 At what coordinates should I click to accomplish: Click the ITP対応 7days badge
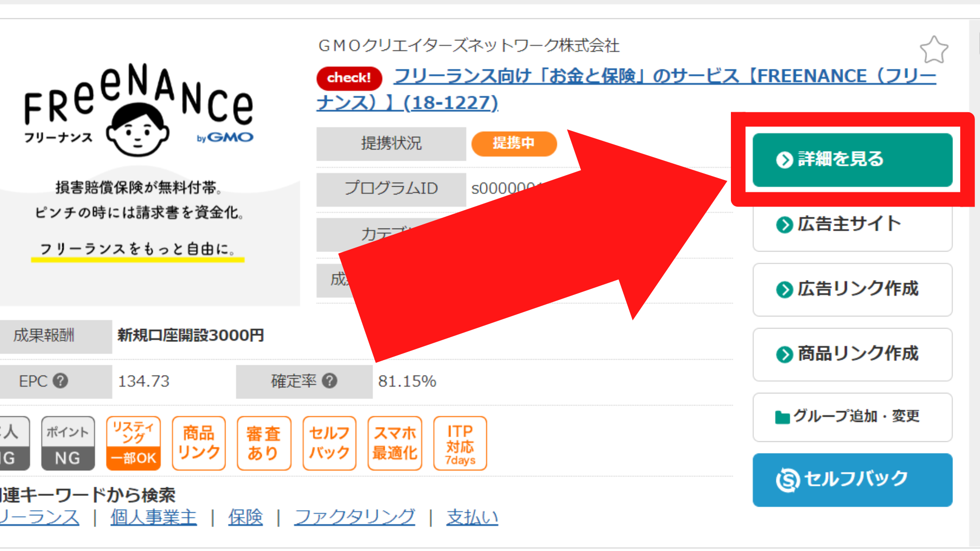(459, 443)
